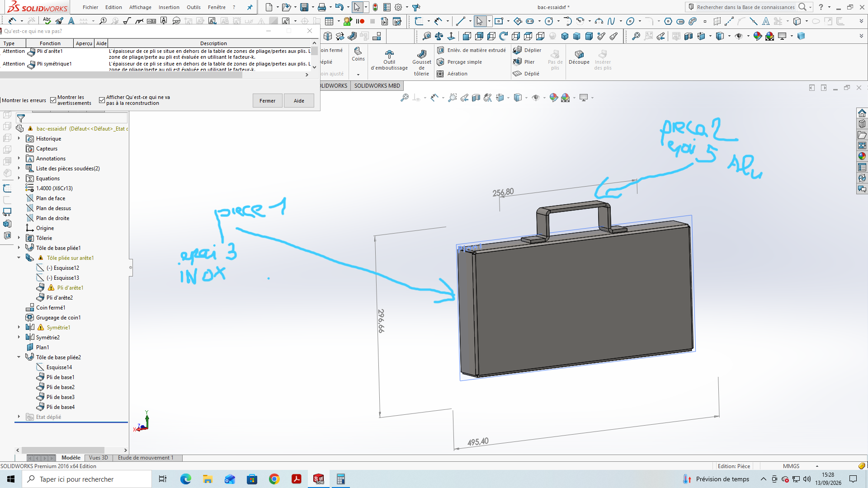The width and height of the screenshot is (868, 488).
Task: Toggle the Montrer les erreurs option
Action: (x=24, y=100)
